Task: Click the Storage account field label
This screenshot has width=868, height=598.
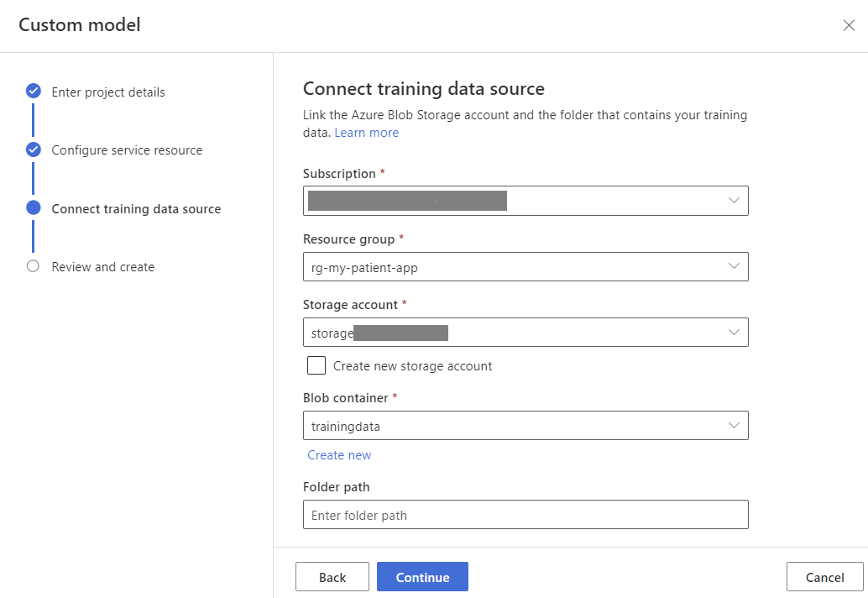Action: pyautogui.click(x=350, y=305)
